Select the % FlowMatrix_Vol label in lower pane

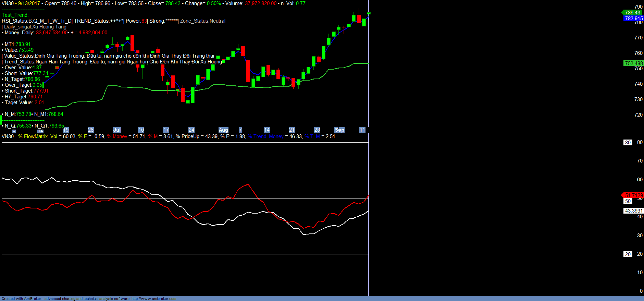[x=38, y=136]
